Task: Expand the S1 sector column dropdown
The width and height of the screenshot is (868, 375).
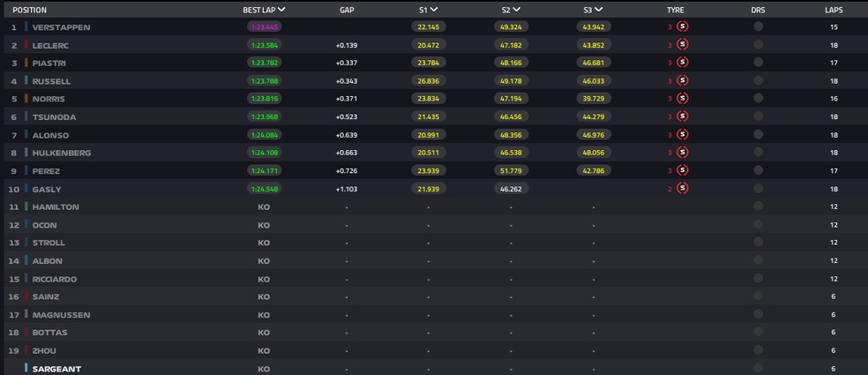Action: click(x=436, y=10)
